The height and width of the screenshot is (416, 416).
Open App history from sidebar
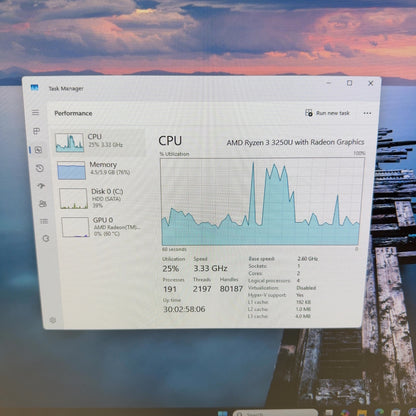coord(40,168)
